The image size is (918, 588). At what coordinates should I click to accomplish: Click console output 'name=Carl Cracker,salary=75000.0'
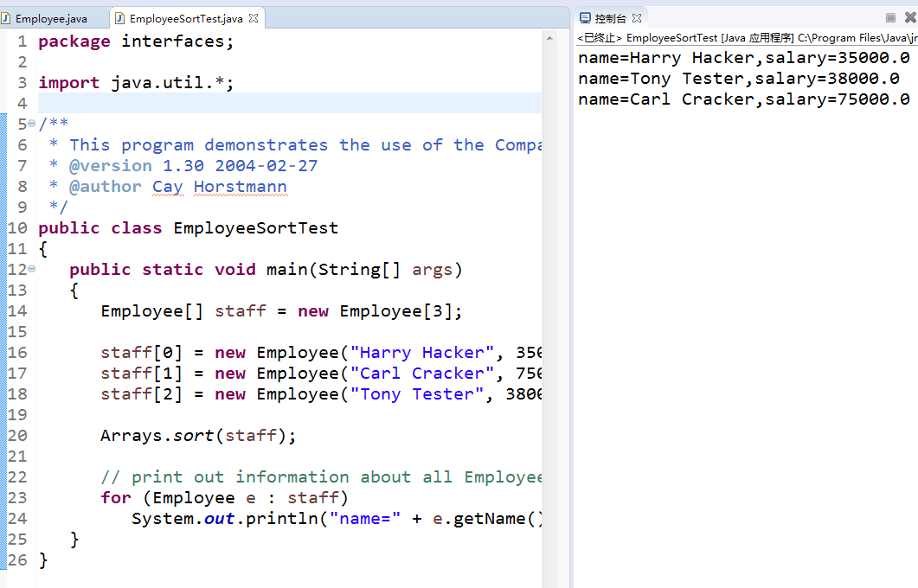(x=744, y=99)
